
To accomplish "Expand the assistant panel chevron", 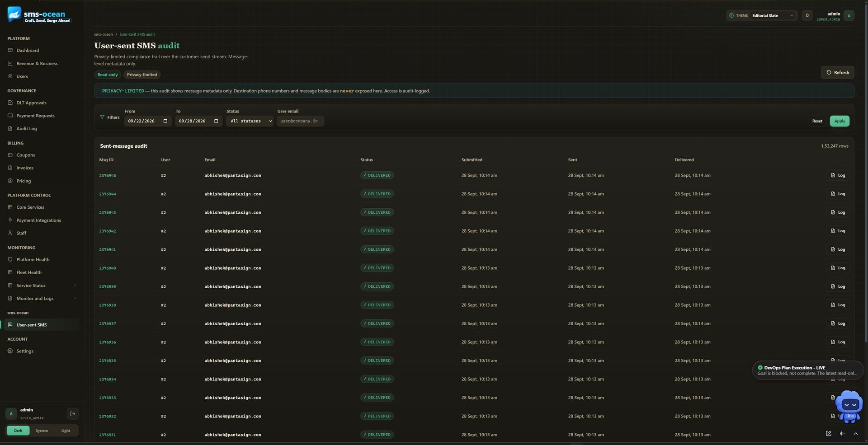I will [x=856, y=433].
